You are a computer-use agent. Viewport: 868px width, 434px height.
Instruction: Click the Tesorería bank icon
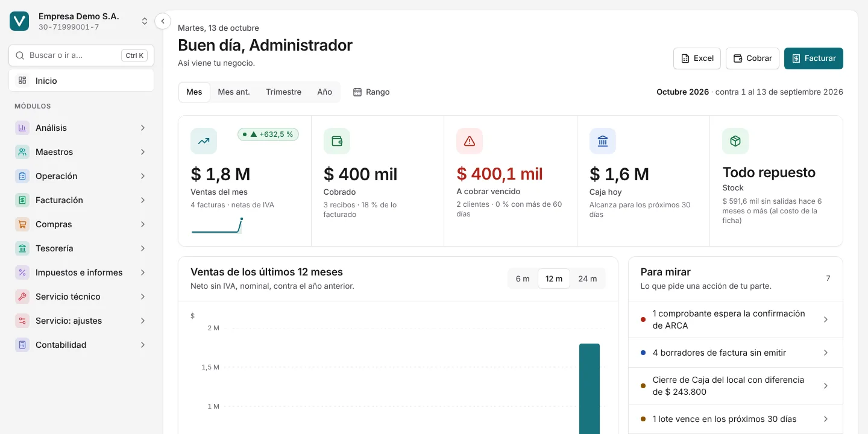tap(22, 248)
